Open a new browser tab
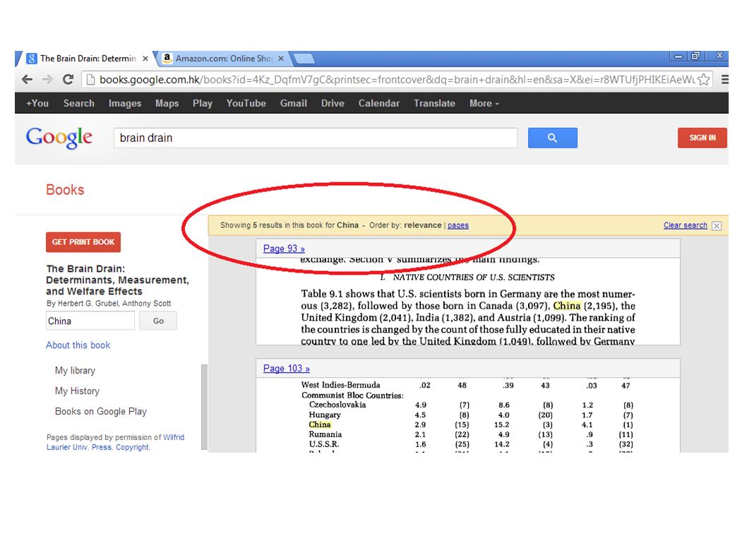Image resolution: width=747 pixels, height=560 pixels. point(304,59)
